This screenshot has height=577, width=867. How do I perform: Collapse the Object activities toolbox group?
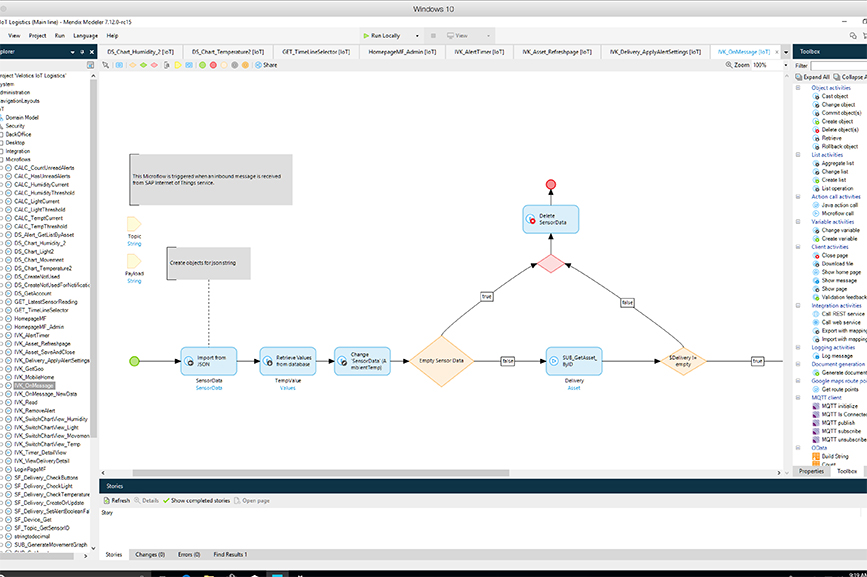pyautogui.click(x=798, y=88)
